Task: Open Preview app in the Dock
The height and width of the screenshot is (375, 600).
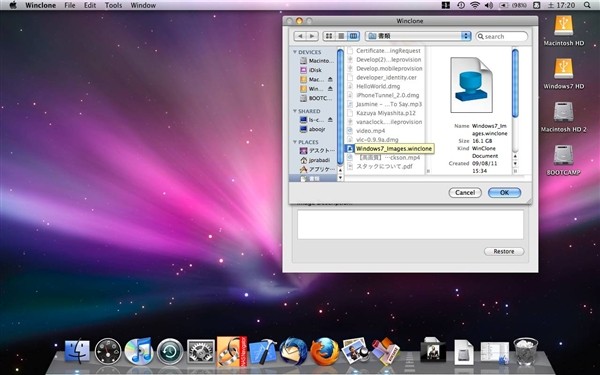Action: tap(354, 350)
